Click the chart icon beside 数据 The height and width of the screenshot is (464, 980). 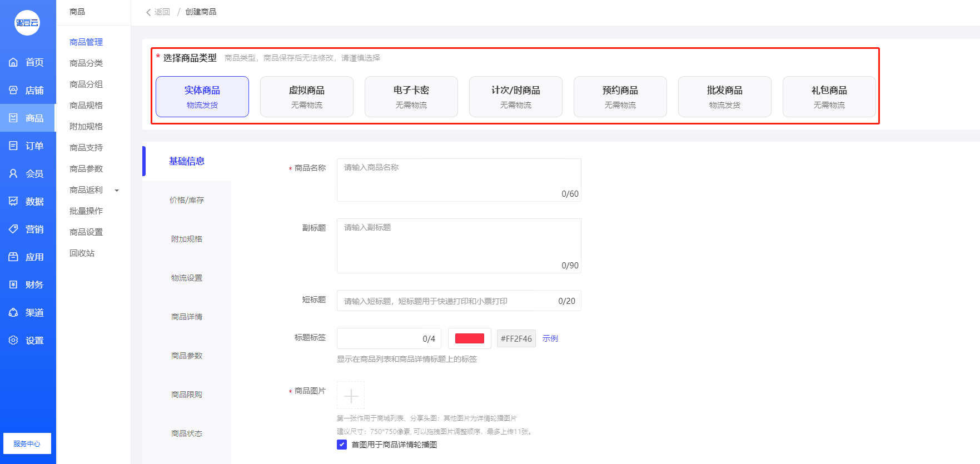(13, 201)
